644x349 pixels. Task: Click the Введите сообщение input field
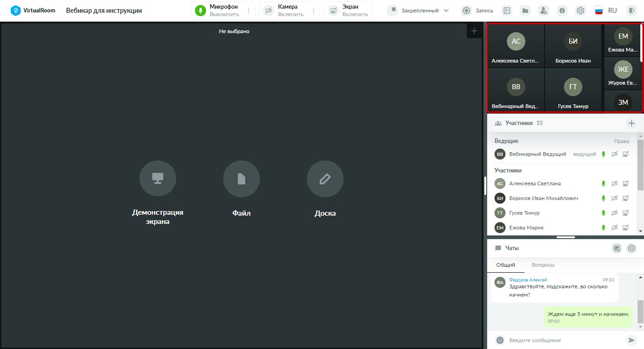point(566,340)
